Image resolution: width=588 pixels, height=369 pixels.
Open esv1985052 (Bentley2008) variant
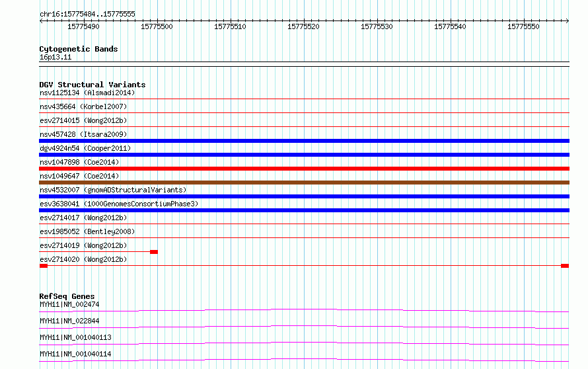87,231
